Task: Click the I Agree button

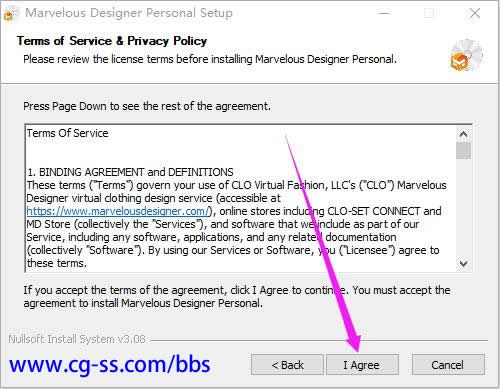Action: [x=362, y=365]
